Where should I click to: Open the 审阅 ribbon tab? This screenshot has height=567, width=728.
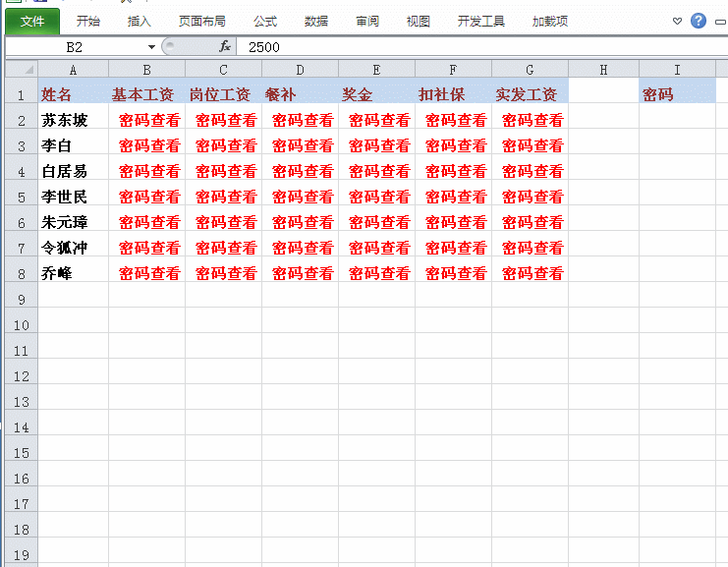pos(367,22)
